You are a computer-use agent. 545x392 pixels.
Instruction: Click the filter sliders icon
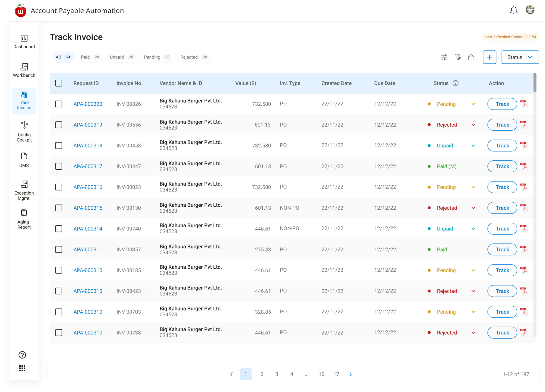(444, 57)
